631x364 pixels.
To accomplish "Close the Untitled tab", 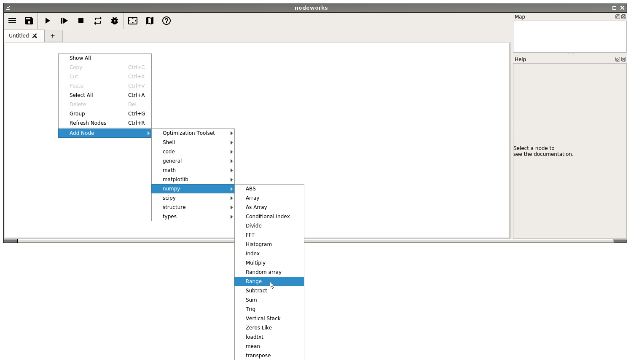I will tap(35, 36).
